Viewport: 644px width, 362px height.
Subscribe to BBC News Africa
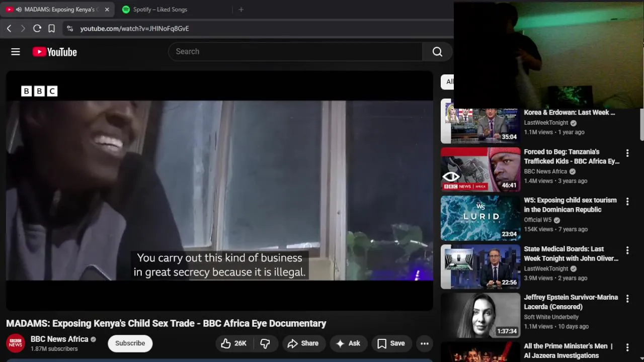click(130, 343)
